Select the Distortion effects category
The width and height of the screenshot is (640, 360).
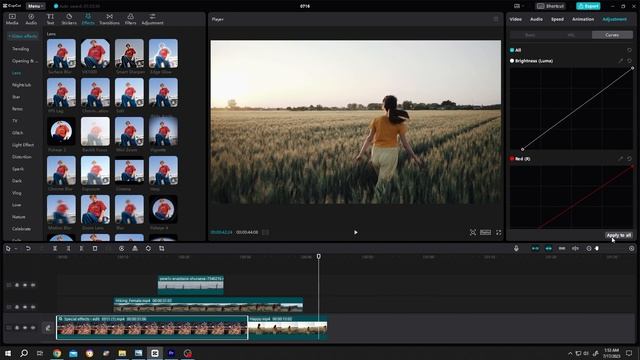coord(22,157)
